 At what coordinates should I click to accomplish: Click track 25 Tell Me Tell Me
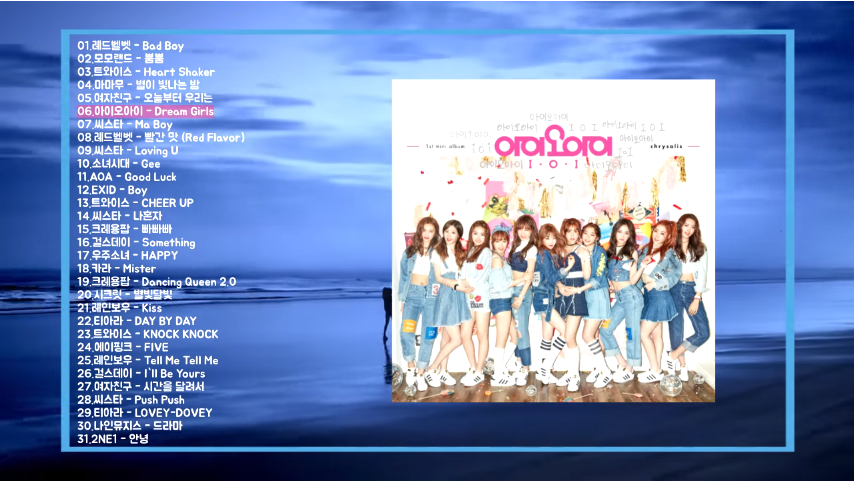pyautogui.click(x=147, y=360)
